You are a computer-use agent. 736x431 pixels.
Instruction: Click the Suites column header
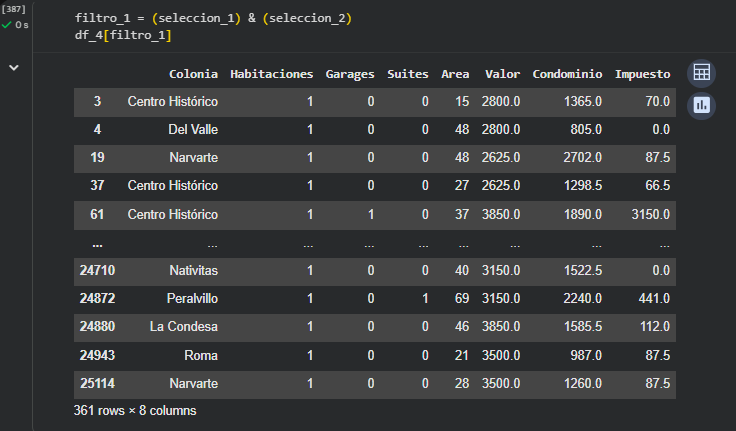(x=408, y=74)
